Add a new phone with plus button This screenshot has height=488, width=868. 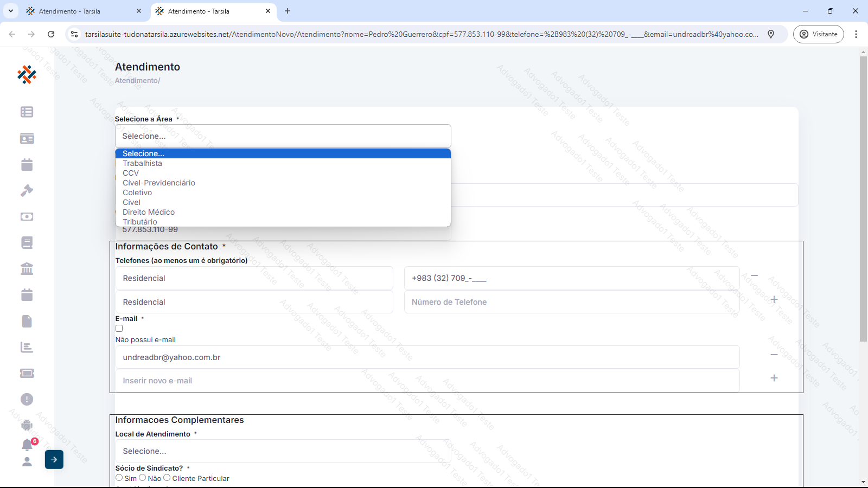[x=774, y=299]
